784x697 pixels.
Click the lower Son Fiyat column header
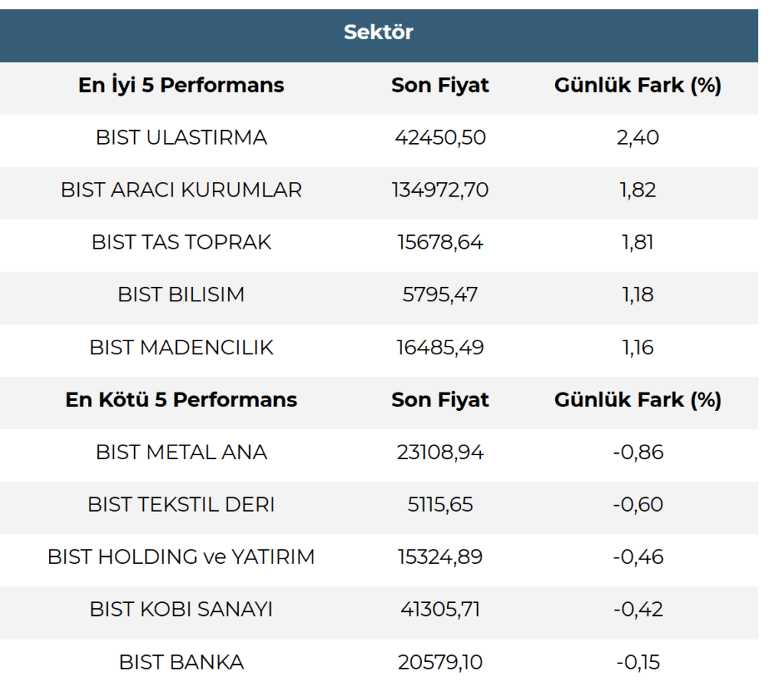pyautogui.click(x=440, y=399)
